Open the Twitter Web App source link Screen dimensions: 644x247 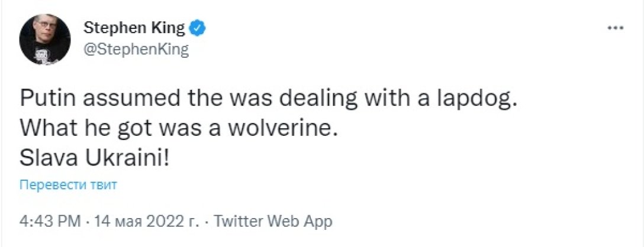pos(272,222)
